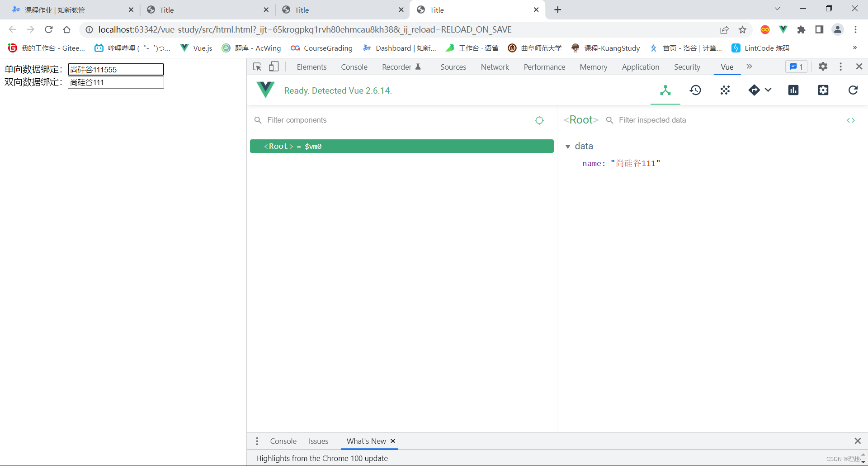
Task: Open the Vue.js bookmark
Action: tap(196, 48)
